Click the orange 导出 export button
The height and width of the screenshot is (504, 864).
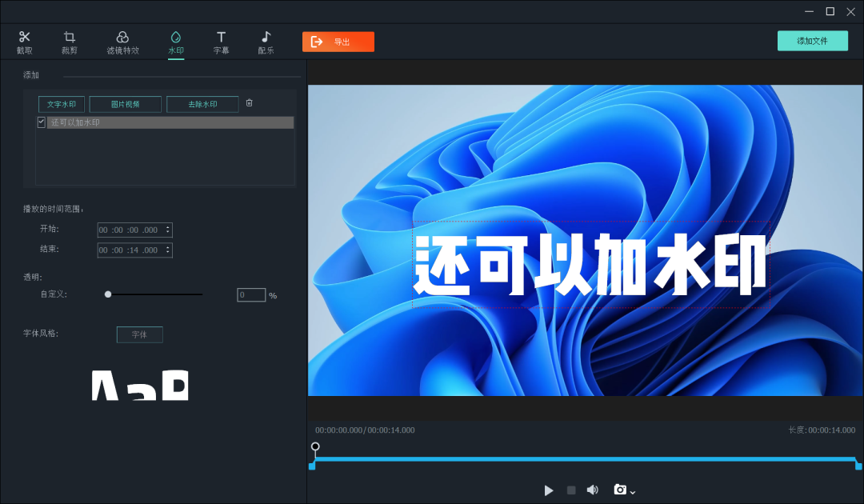[338, 42]
